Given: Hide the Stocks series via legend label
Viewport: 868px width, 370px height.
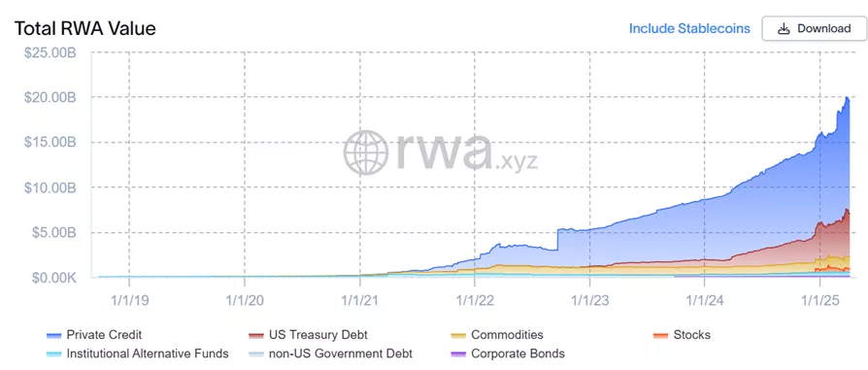Looking at the screenshot, I should coord(692,334).
